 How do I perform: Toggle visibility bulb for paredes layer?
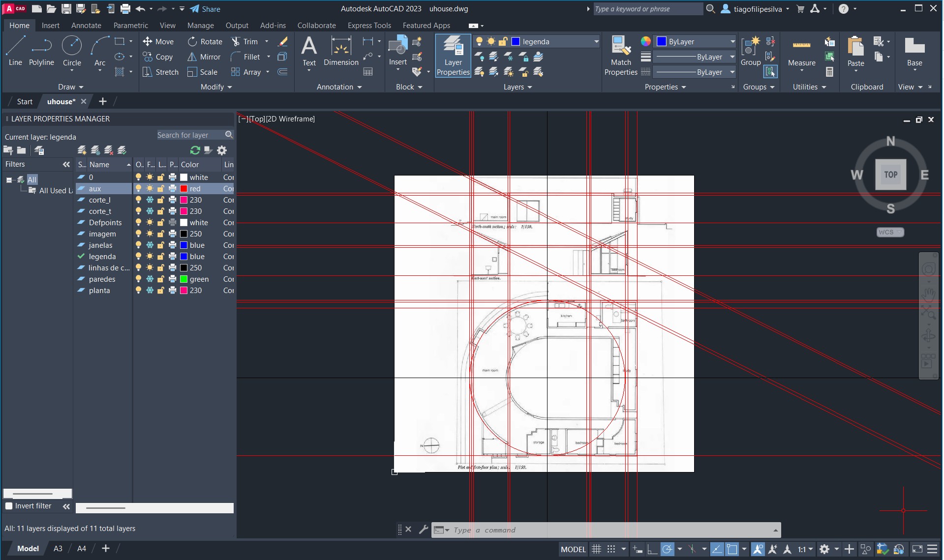coord(139,279)
